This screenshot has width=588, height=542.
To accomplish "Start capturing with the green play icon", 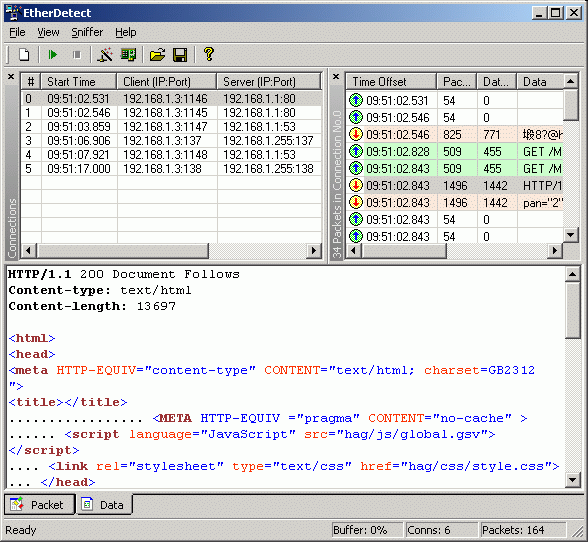I will tap(52, 55).
